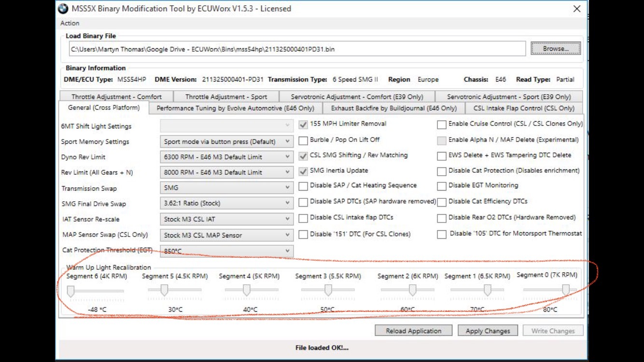The height and width of the screenshot is (362, 644).
Task: Open Exhaust Backfire by Buildjournal tab
Action: point(393,108)
